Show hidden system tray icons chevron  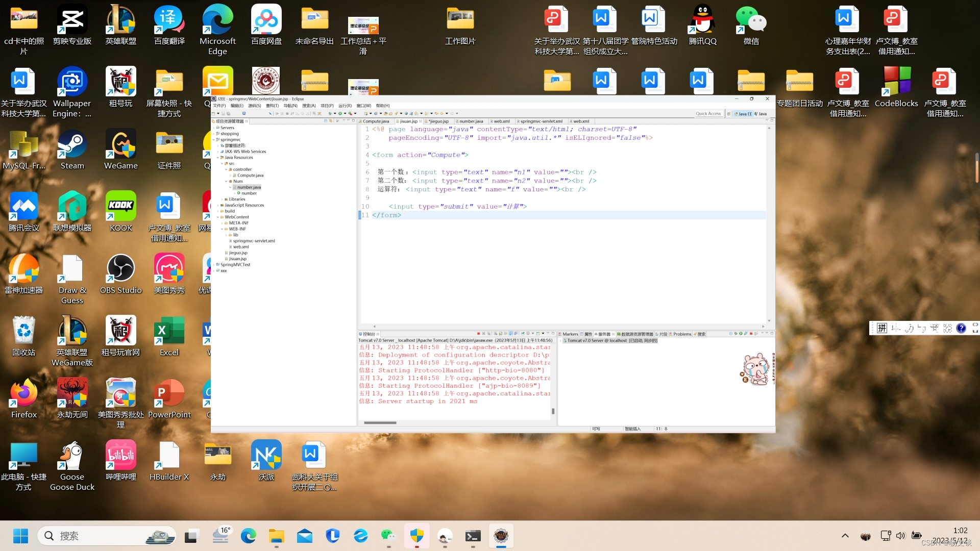(x=845, y=536)
